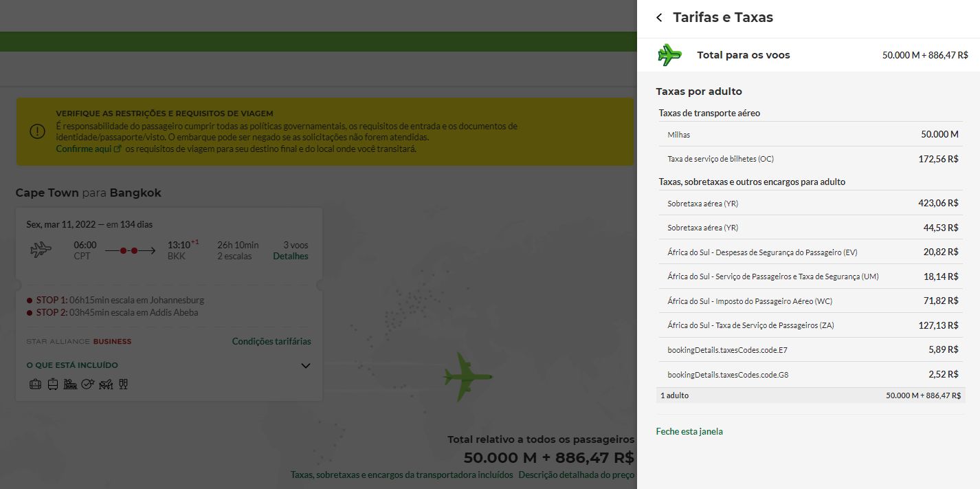Screen dimensions: 980x489
Task: Click the checked suitcase icon
Action: [x=53, y=384]
